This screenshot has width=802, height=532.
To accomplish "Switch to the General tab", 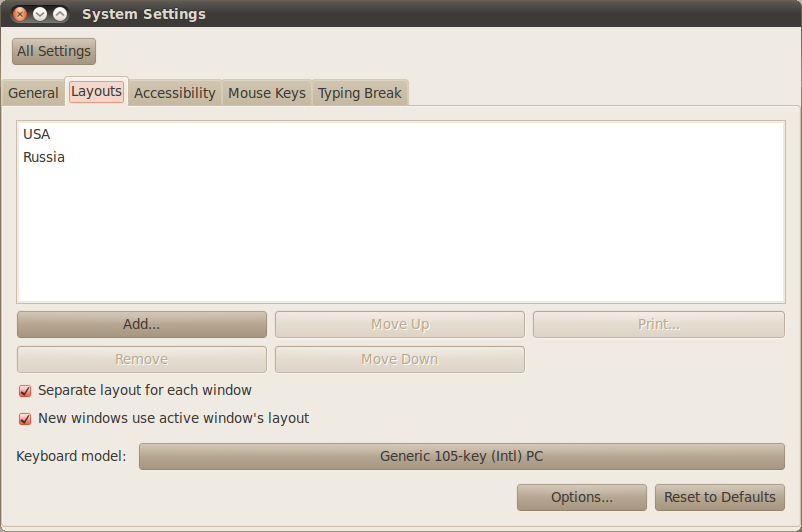I will (x=33, y=93).
